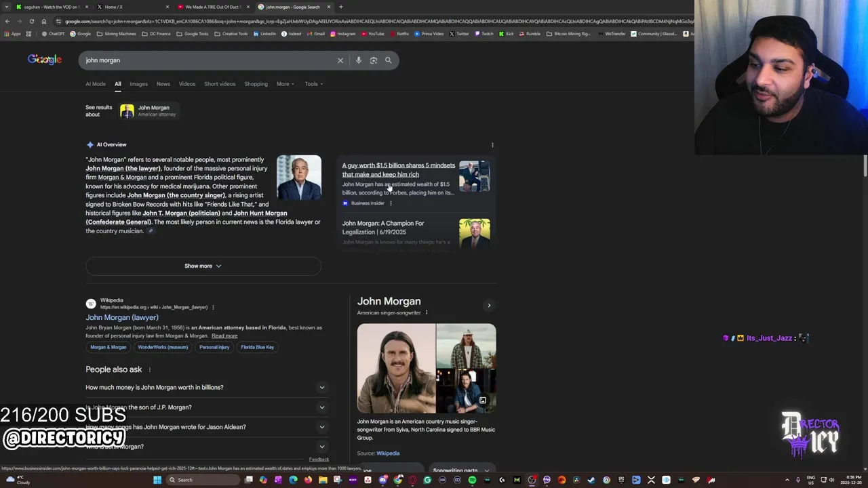Image resolution: width=868 pixels, height=488 pixels.
Task: Go back to previous page in Chrome
Action: [7, 21]
